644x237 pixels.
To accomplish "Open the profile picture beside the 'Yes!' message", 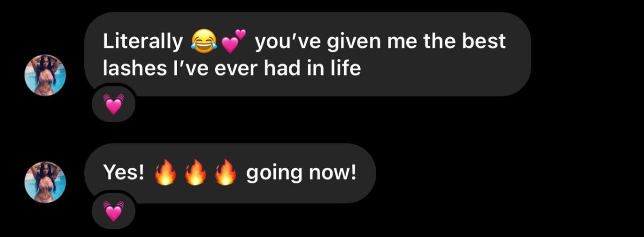I will tap(45, 182).
